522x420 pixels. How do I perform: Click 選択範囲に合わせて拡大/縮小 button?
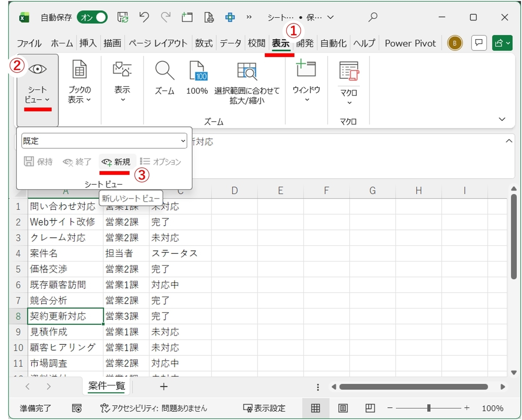pyautogui.click(x=247, y=83)
